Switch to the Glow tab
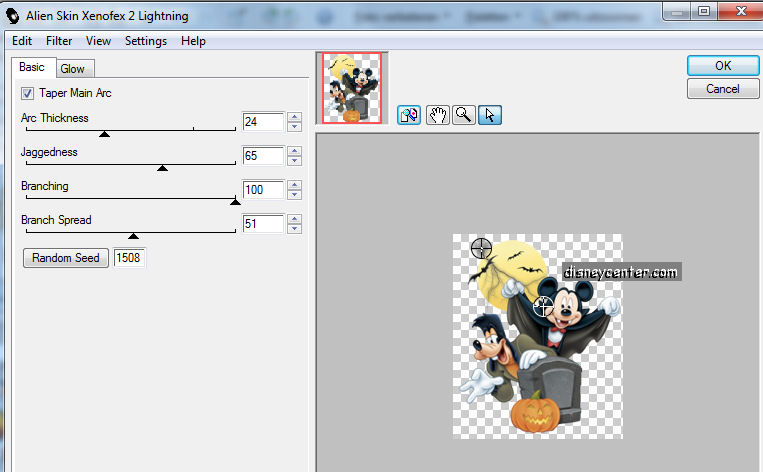This screenshot has width=763, height=472. 73,69
